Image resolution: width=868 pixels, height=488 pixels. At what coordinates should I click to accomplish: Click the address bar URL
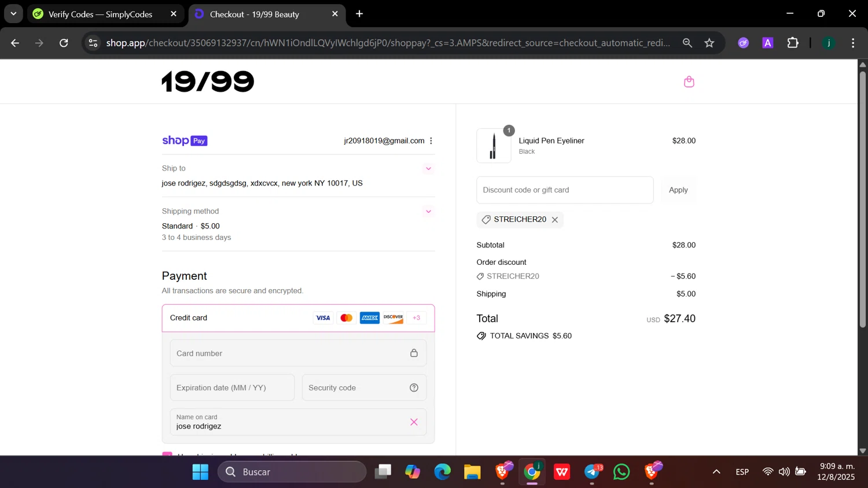pyautogui.click(x=388, y=43)
